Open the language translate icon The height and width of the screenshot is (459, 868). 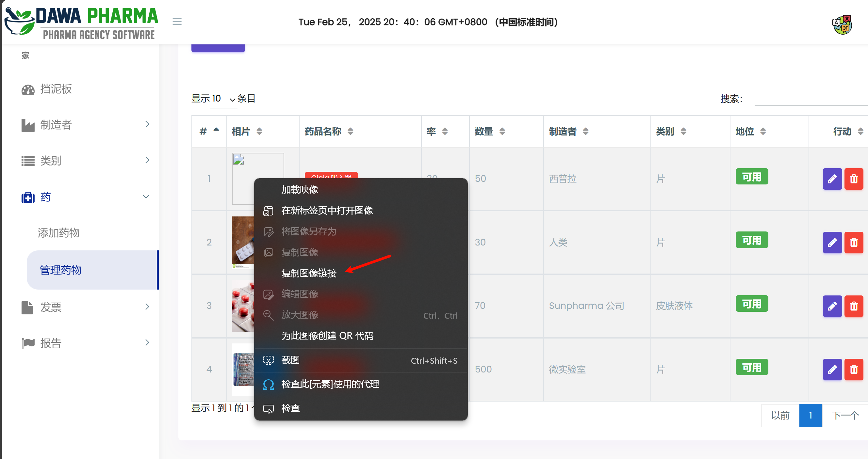coord(843,24)
